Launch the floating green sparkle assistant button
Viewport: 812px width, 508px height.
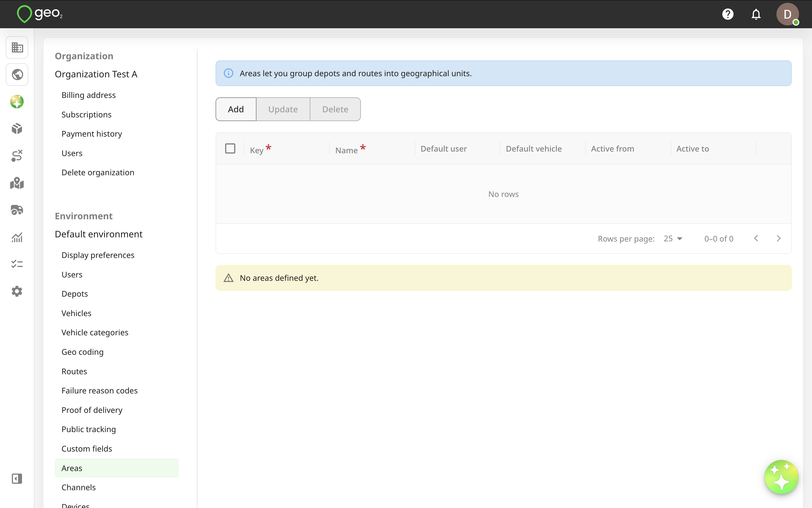(781, 477)
